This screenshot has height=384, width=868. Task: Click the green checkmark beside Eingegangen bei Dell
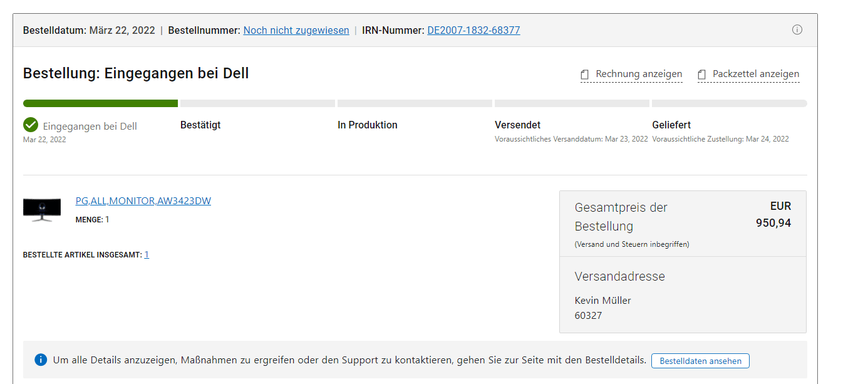(31, 125)
